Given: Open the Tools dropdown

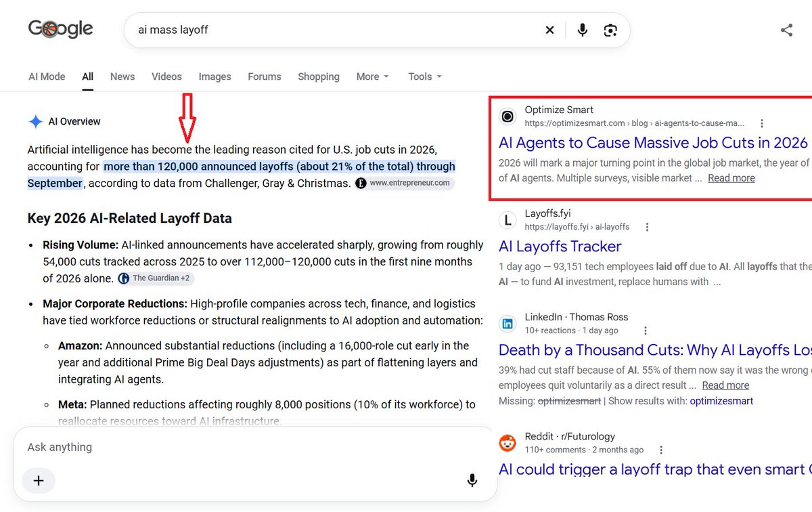Looking at the screenshot, I should coord(425,77).
